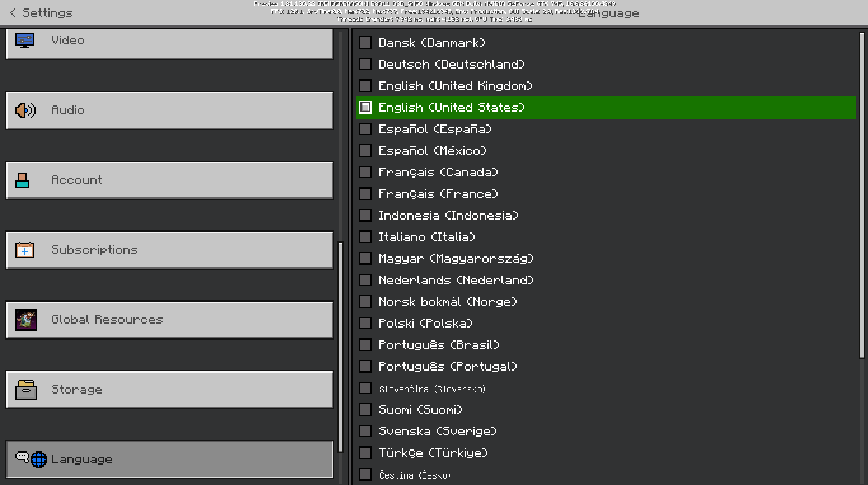
Task: Switch to the Subscriptions section
Action: (x=170, y=250)
